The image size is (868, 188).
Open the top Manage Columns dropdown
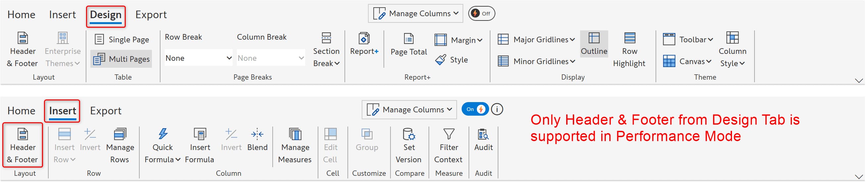pyautogui.click(x=415, y=14)
